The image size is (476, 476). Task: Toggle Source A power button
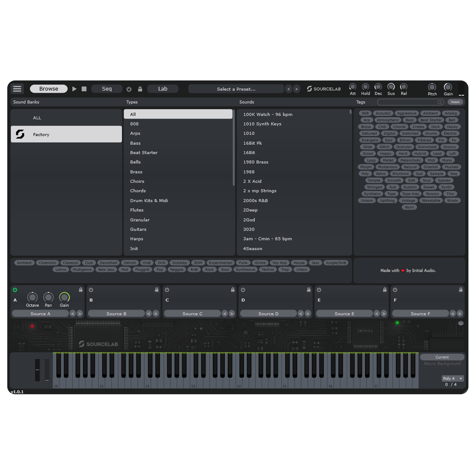15,290
